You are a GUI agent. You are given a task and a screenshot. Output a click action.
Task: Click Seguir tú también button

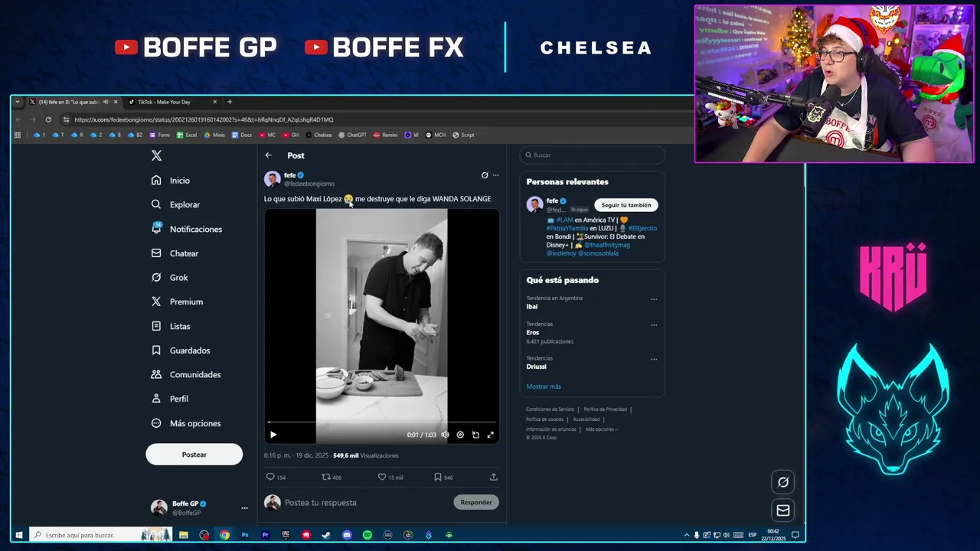626,205
